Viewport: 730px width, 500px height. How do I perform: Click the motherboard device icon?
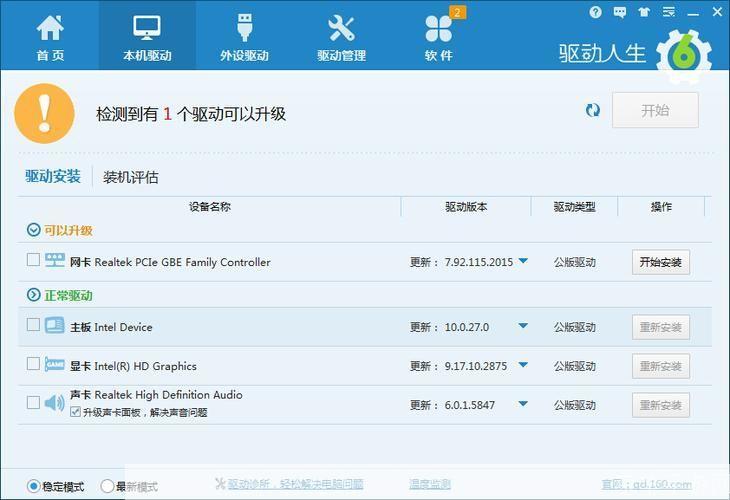click(x=54, y=325)
